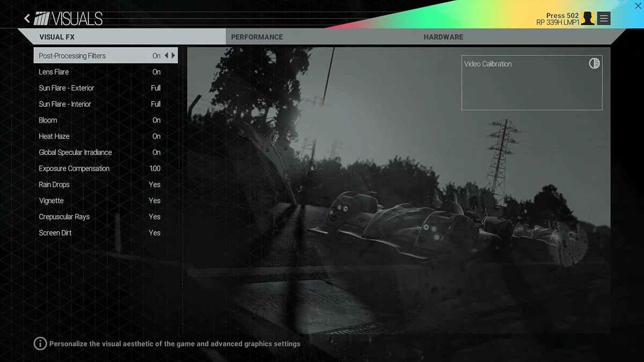Open the hamburger menu icon
The width and height of the screenshot is (644, 362).
click(x=604, y=19)
